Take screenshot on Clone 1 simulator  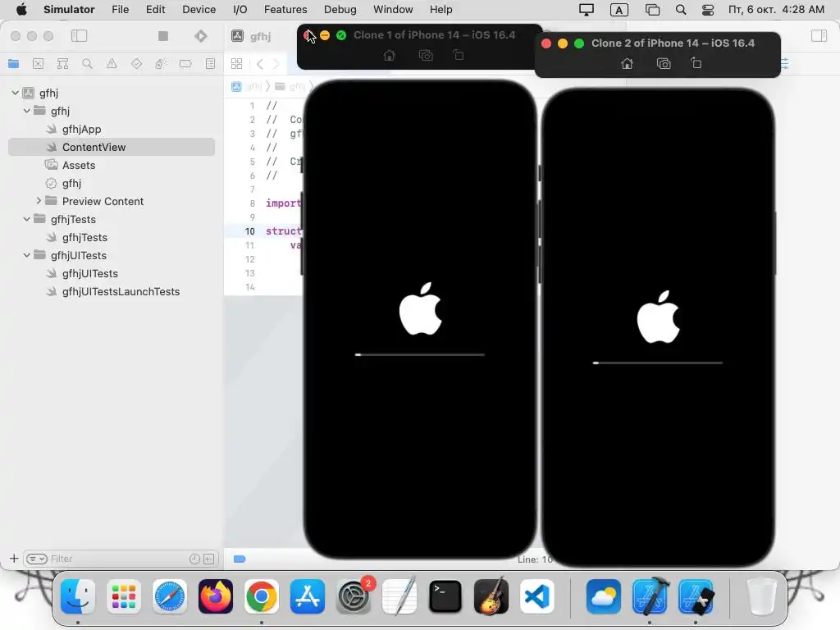click(x=426, y=55)
